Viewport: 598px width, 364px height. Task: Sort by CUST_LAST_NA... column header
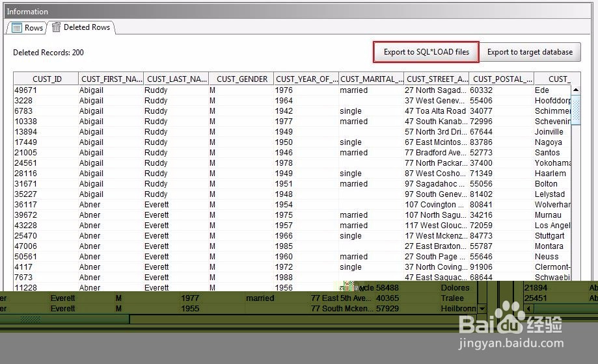tap(176, 79)
